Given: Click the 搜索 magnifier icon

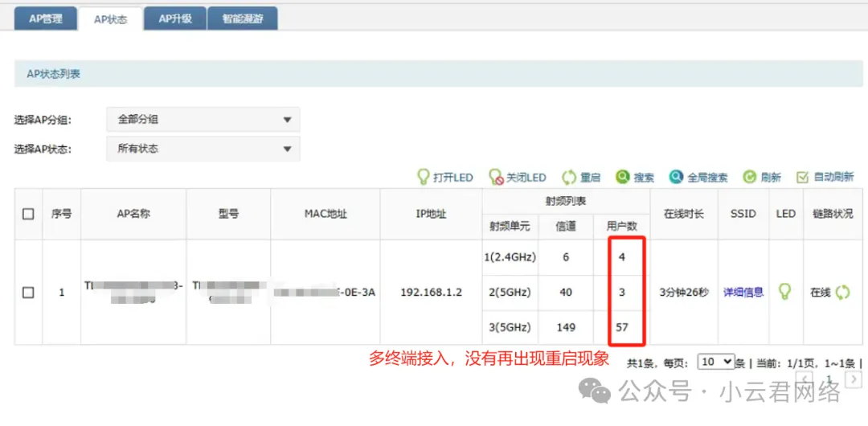Looking at the screenshot, I should click(623, 177).
